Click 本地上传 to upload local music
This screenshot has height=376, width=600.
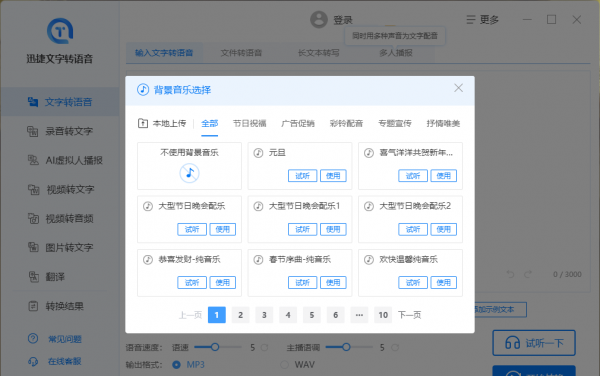click(x=162, y=123)
